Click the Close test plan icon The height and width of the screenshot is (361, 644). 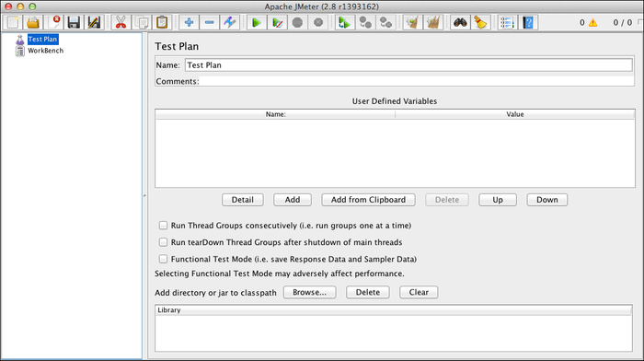pos(53,23)
